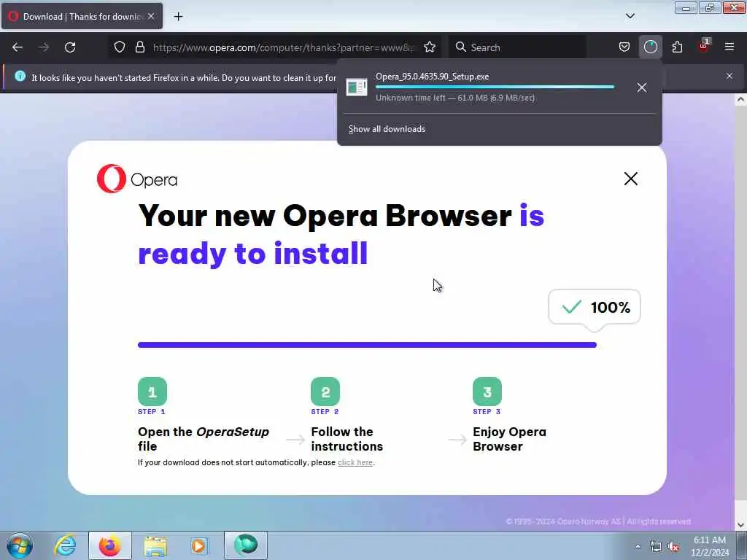This screenshot has height=560, width=747.
Task: Click the info icon in notification bar
Action: click(20, 76)
